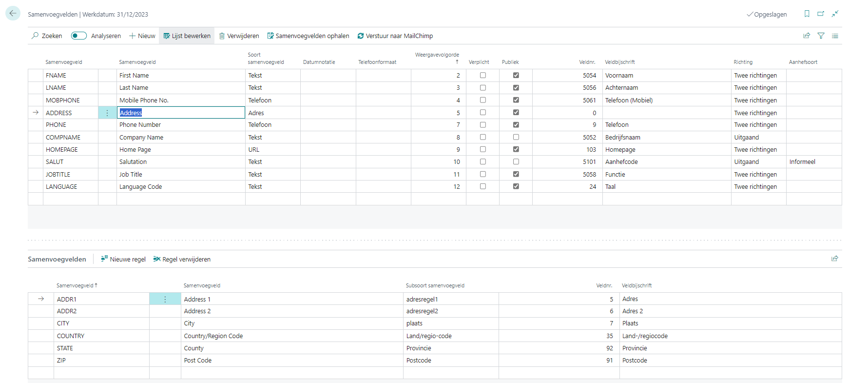Click the bookmark icon in header
The width and height of the screenshot is (868, 383).
point(807,14)
